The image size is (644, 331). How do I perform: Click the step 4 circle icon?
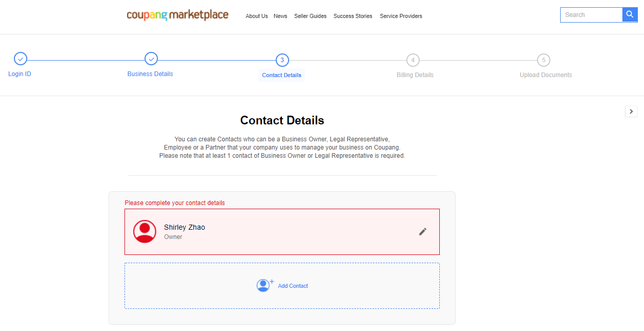413,60
